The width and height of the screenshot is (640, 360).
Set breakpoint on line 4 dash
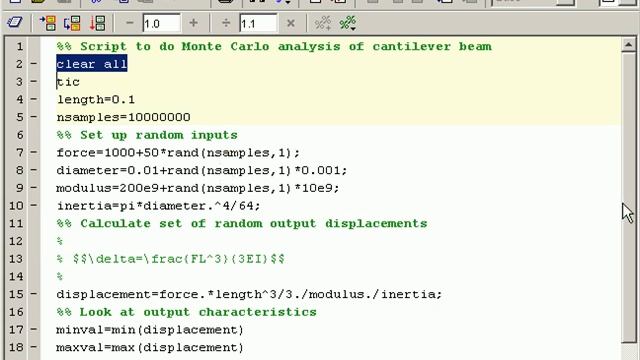[x=34, y=99]
